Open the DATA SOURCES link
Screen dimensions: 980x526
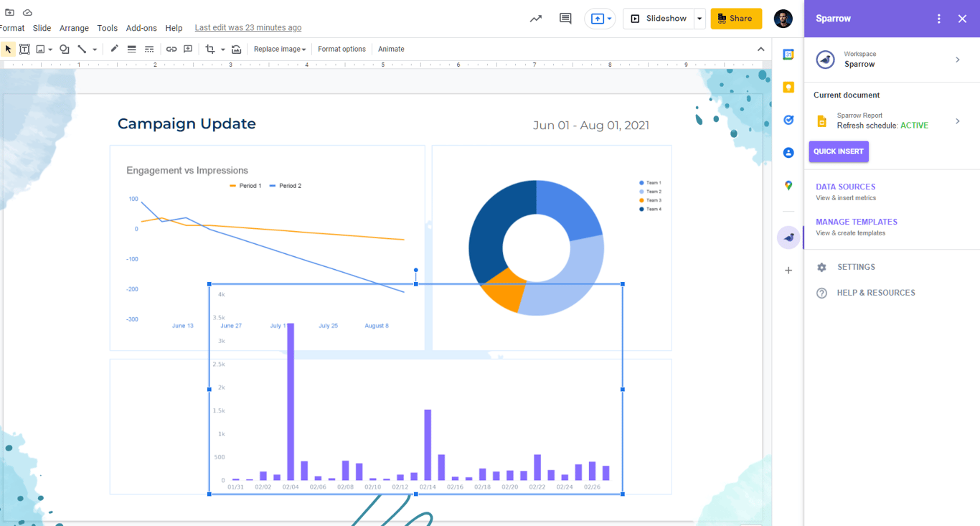pos(845,187)
